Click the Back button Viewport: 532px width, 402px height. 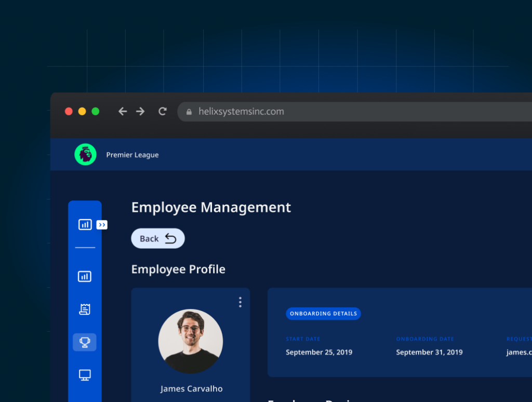(158, 238)
